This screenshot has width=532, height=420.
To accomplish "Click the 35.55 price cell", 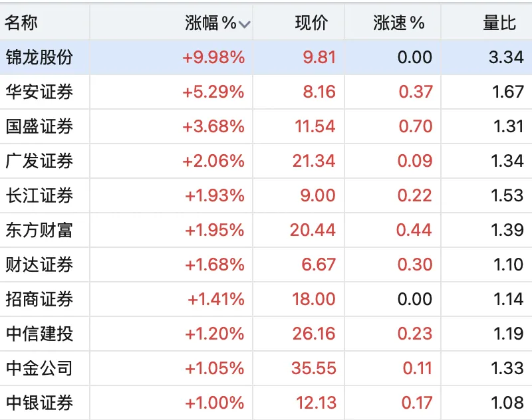I will click(314, 368).
